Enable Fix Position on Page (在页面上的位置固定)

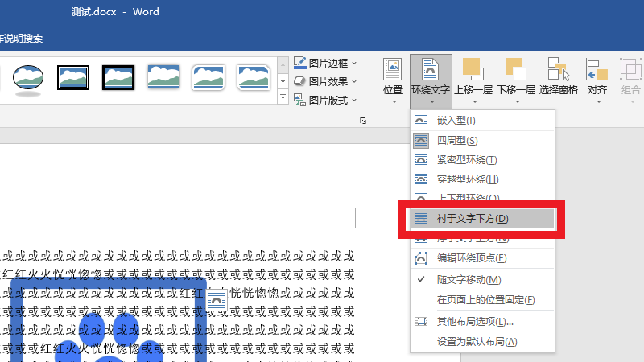point(485,300)
